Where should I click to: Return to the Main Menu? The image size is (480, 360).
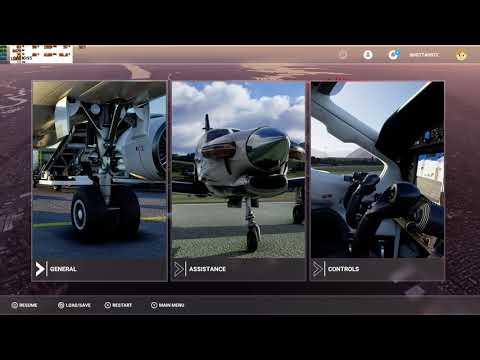[x=168, y=305]
